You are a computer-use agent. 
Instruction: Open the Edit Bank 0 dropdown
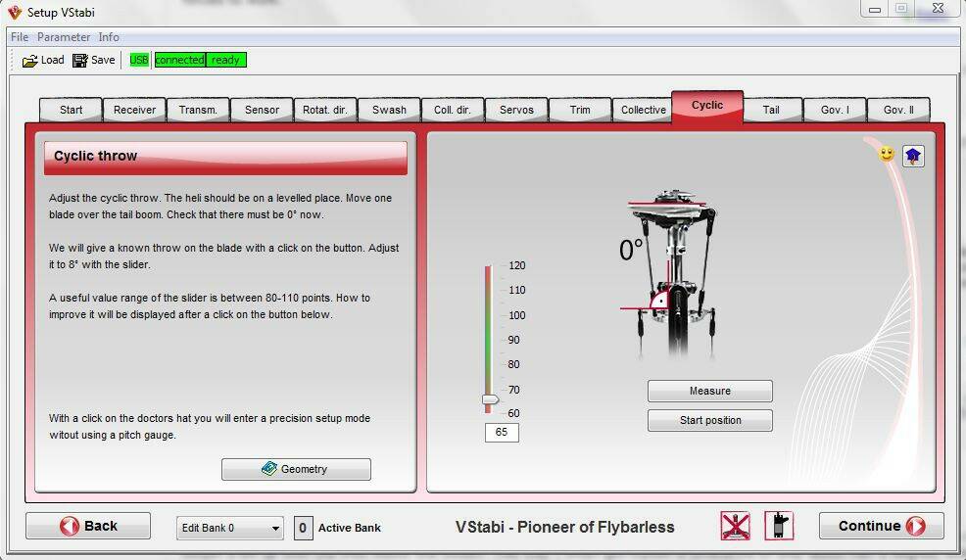point(230,528)
